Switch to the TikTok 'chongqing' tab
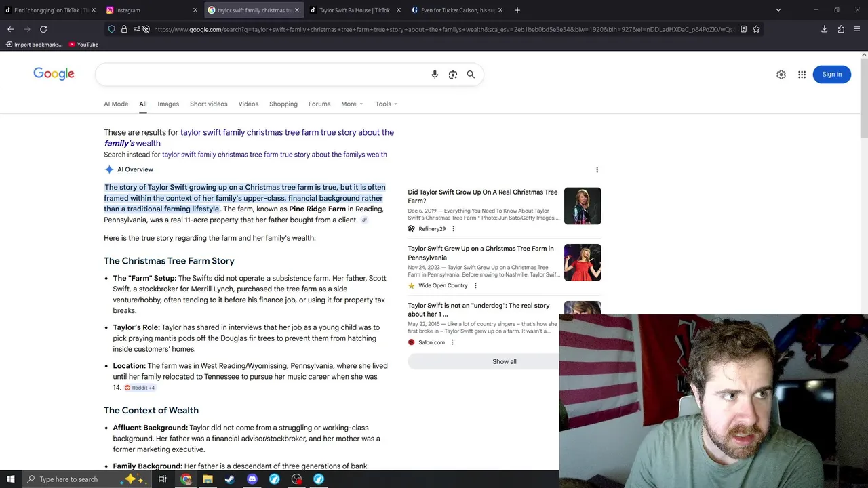Image resolution: width=868 pixels, height=488 pixels. tap(49, 10)
